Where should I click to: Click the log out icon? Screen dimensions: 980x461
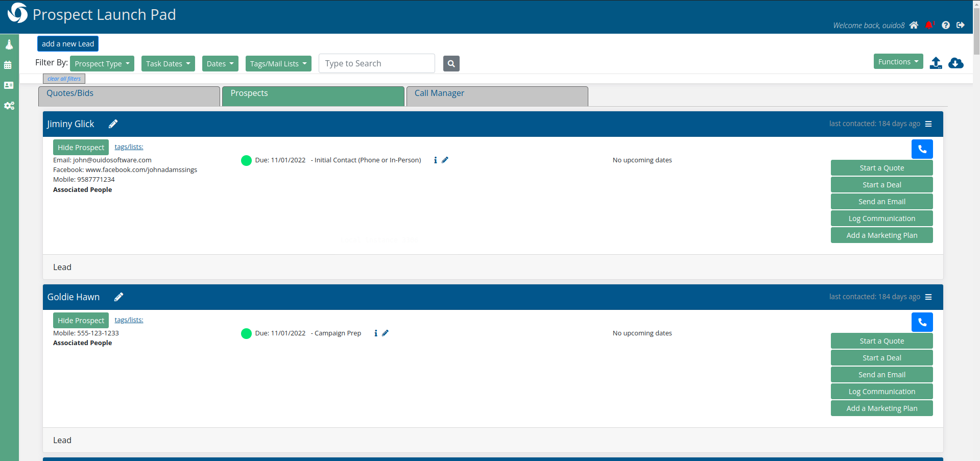point(961,25)
